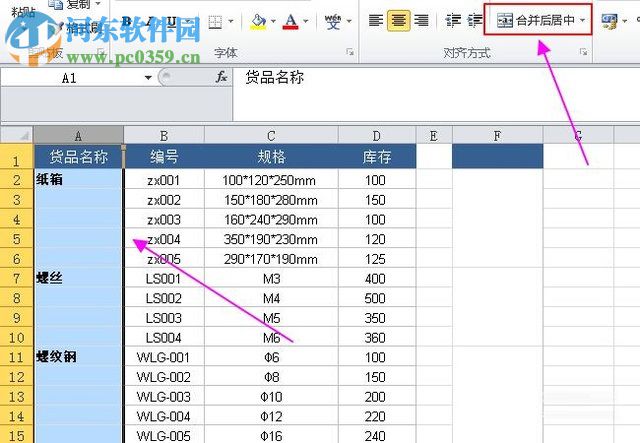Select cell 290*170*190mm

[271, 259]
